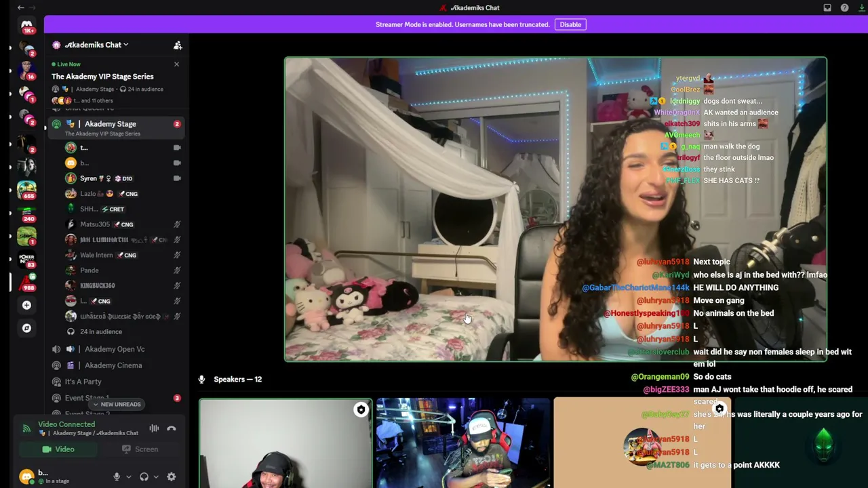Open the server with the 240 badge
Image resolution: width=868 pixels, height=488 pixels.
(26, 213)
